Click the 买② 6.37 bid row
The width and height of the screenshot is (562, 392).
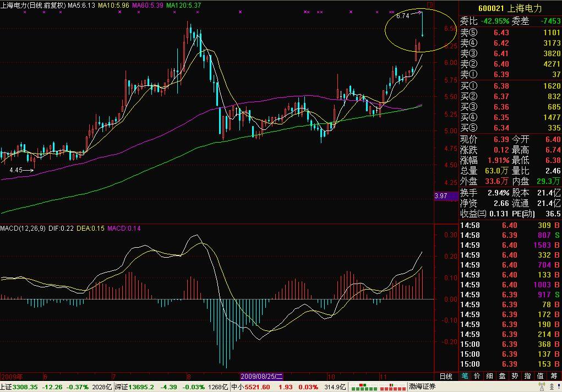pos(510,96)
